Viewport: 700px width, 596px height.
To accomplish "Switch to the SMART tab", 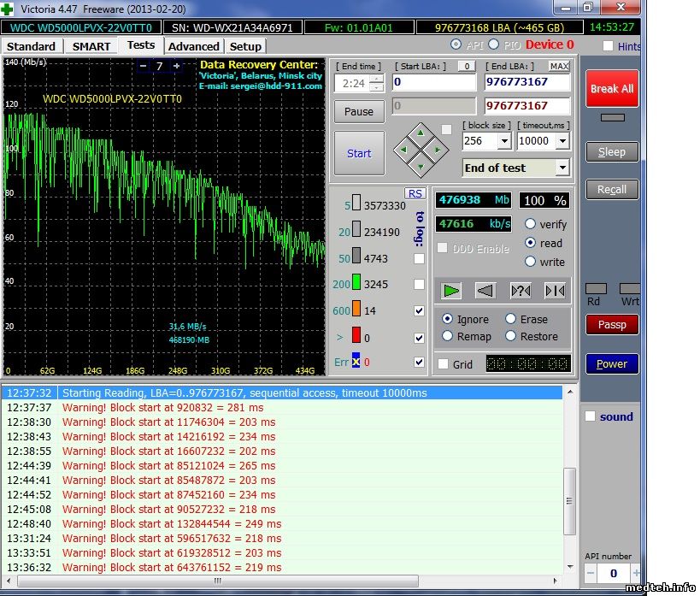I will pyautogui.click(x=91, y=46).
